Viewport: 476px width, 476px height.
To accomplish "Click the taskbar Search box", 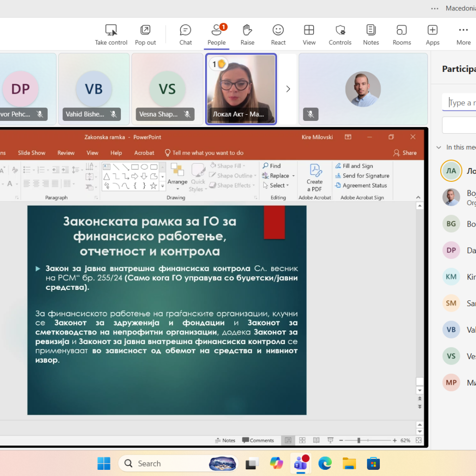I will 162,463.
